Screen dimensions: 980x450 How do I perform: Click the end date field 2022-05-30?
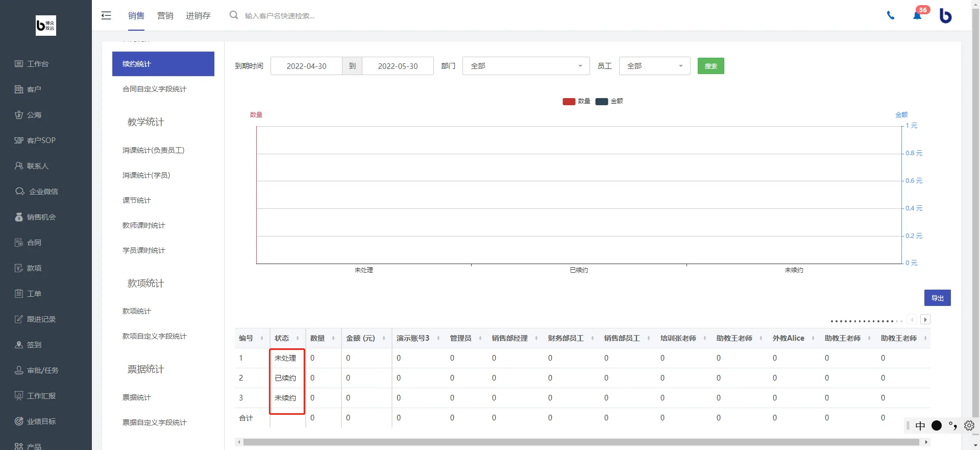(x=398, y=66)
